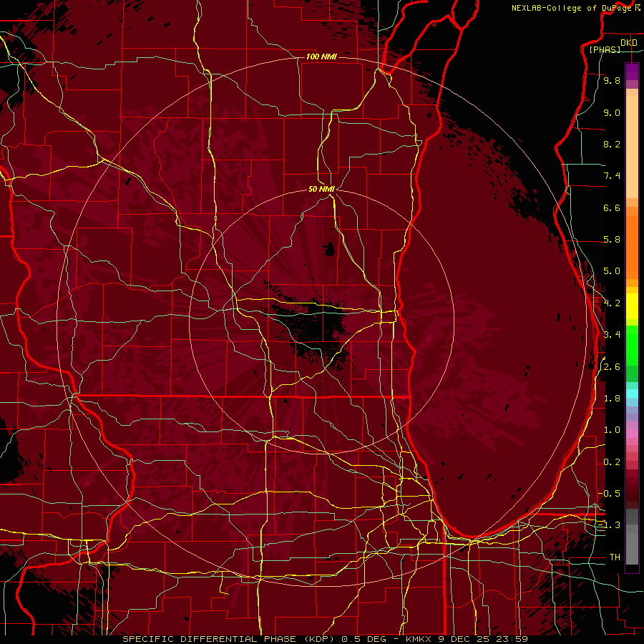The height and width of the screenshot is (644, 644).
Task: Click the TH threshold label
Action: 615,557
